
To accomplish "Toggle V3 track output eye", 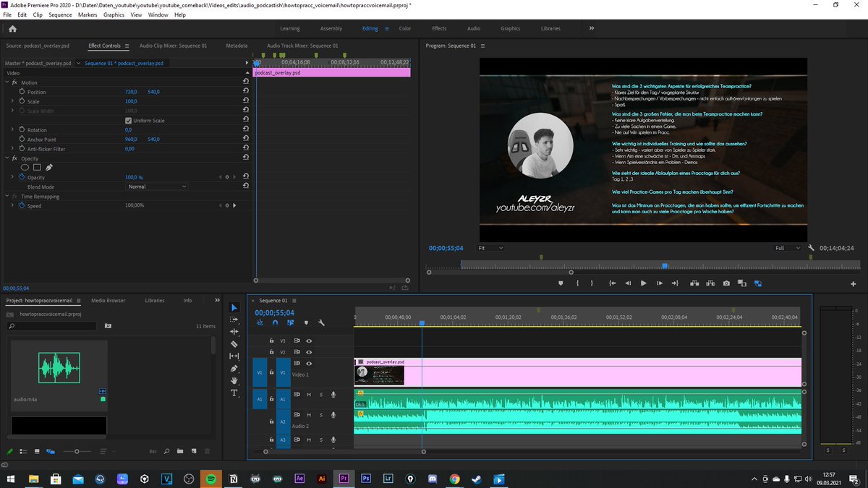I will [x=309, y=341].
